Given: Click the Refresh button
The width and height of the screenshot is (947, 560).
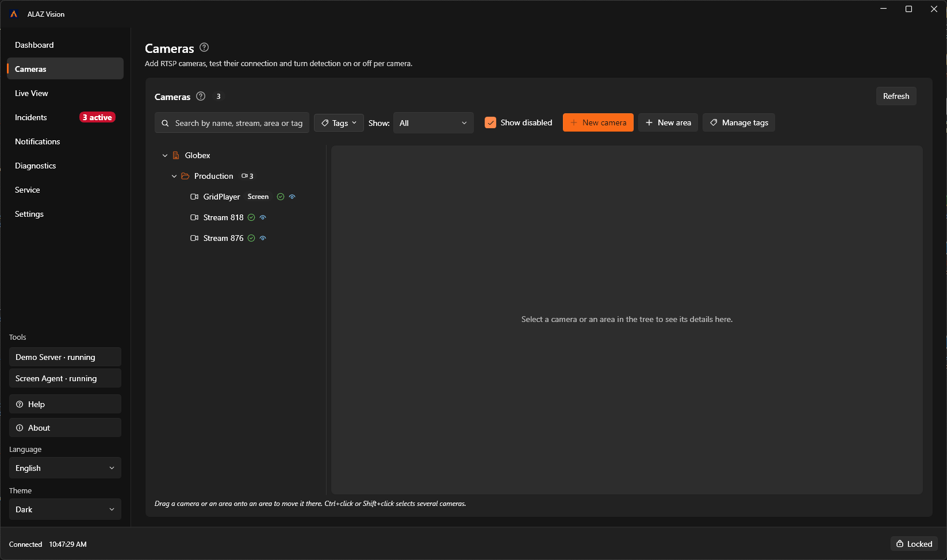Looking at the screenshot, I should point(896,96).
